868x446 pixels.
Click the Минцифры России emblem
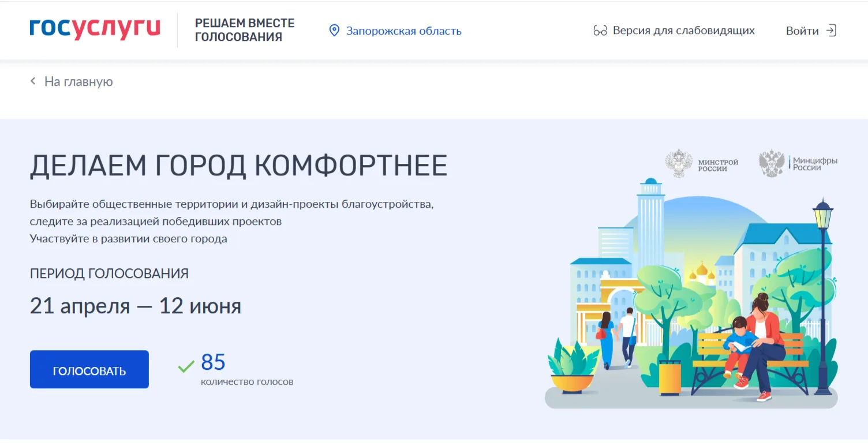pos(772,164)
